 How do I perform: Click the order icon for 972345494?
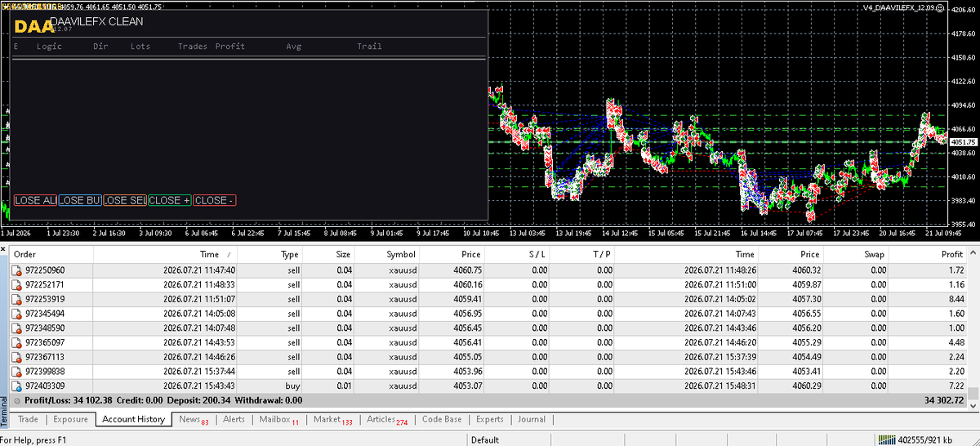[17, 313]
